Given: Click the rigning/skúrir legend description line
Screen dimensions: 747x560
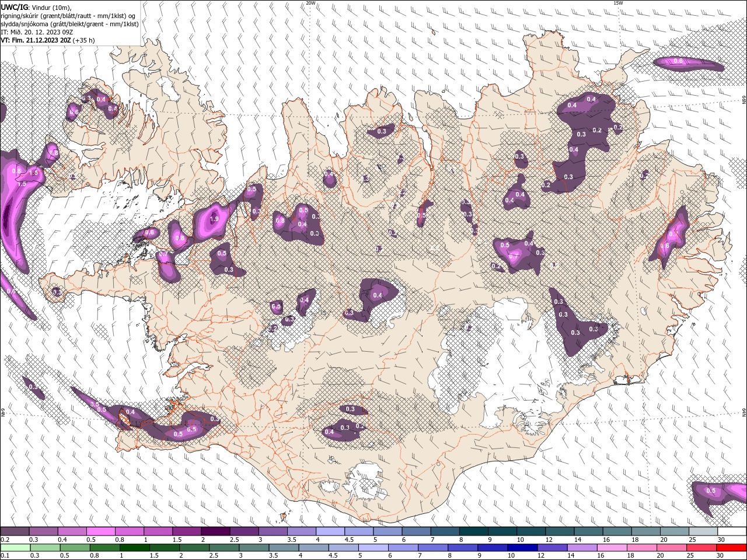Looking at the screenshot, I should pyautogui.click(x=68, y=16).
